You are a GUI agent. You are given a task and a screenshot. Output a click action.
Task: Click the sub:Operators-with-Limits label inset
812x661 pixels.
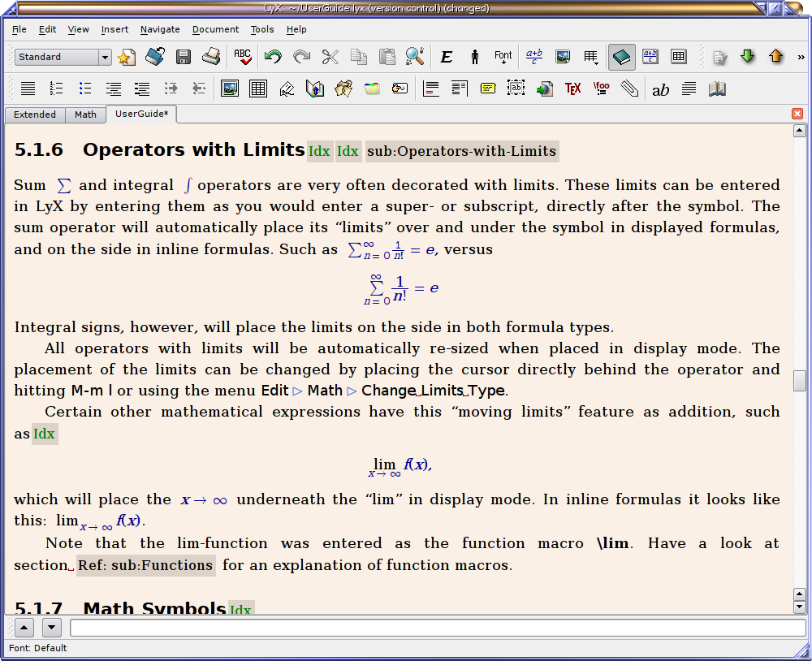pyautogui.click(x=461, y=151)
